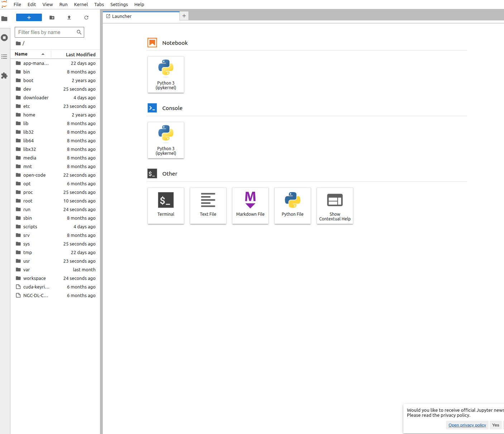Select the boot folder

pyautogui.click(x=56, y=80)
